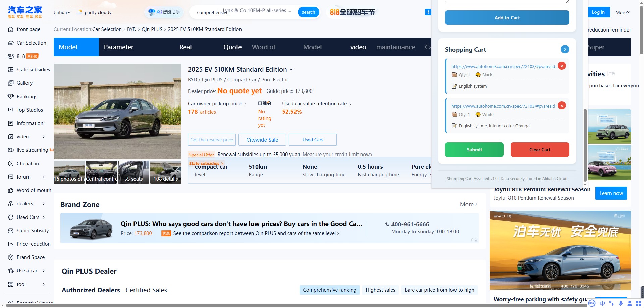The image size is (644, 308).
Task: Switch to the Parameter tab
Action: click(118, 47)
